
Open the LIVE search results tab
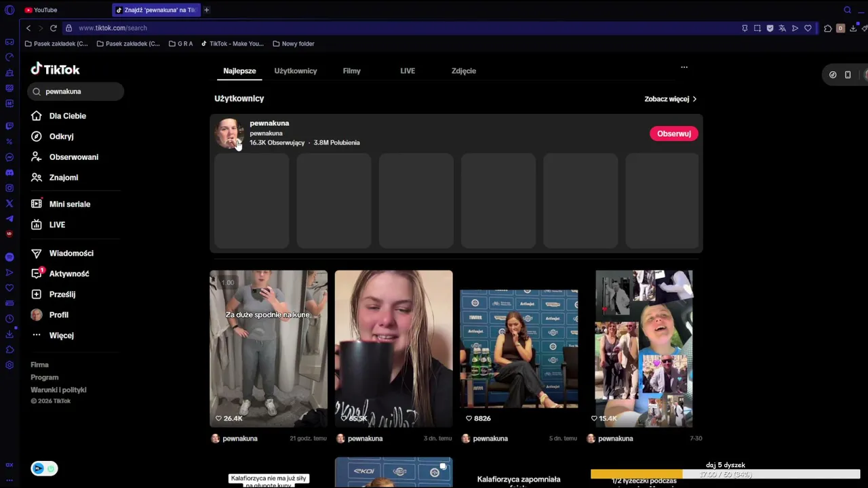pyautogui.click(x=408, y=70)
